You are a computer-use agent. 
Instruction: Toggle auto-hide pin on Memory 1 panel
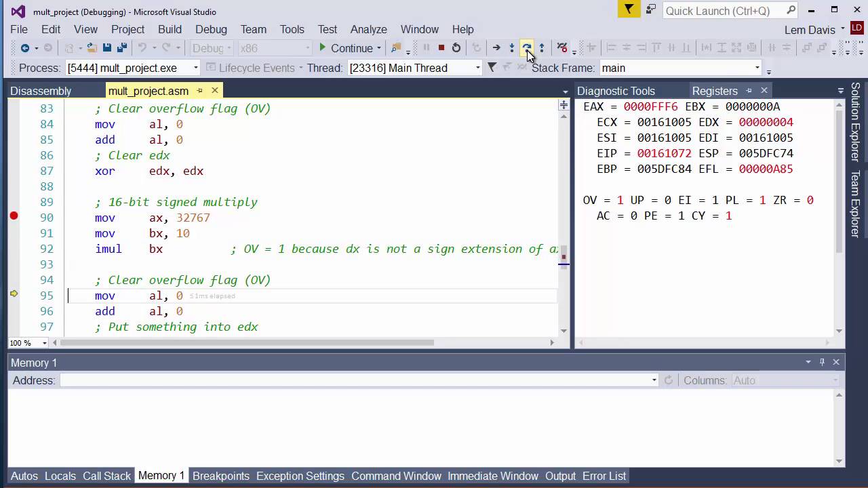click(823, 363)
